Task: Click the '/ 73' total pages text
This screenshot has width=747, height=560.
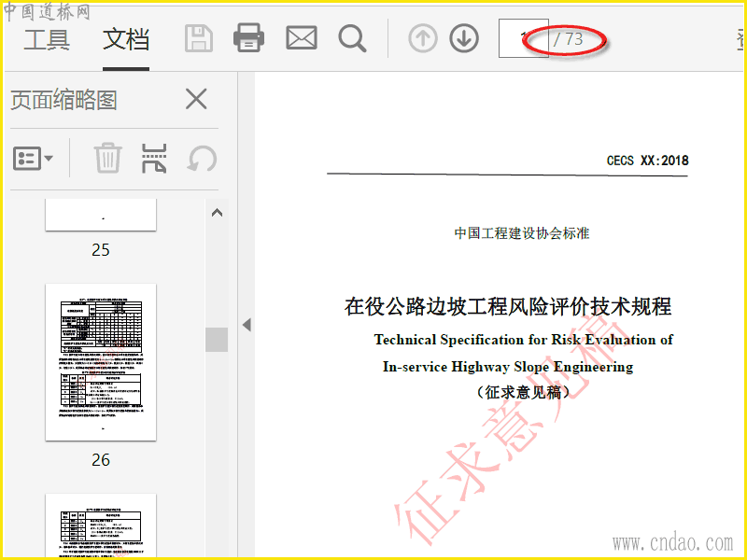Action: 569,39
